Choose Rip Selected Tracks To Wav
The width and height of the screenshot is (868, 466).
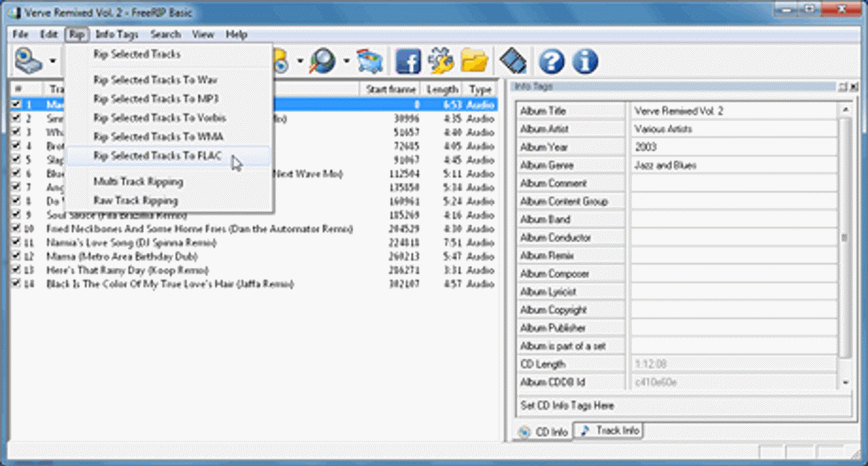click(x=170, y=79)
